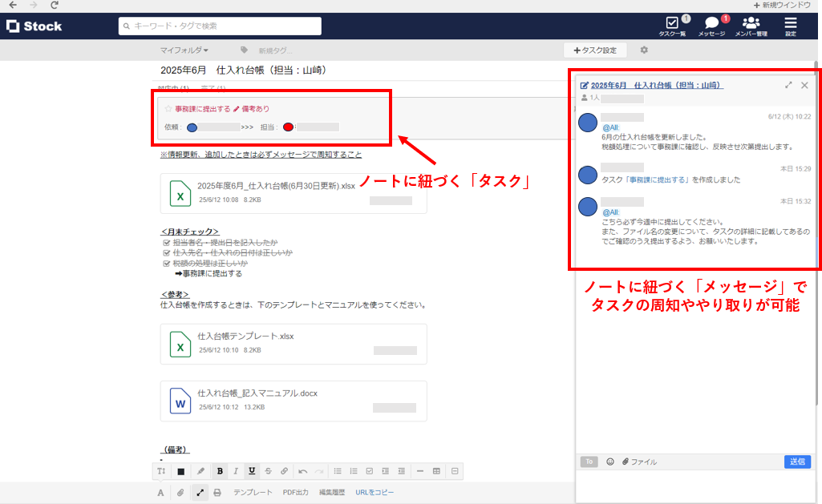
Task: Attach a file with the paperclip icon
Action: tap(180, 492)
